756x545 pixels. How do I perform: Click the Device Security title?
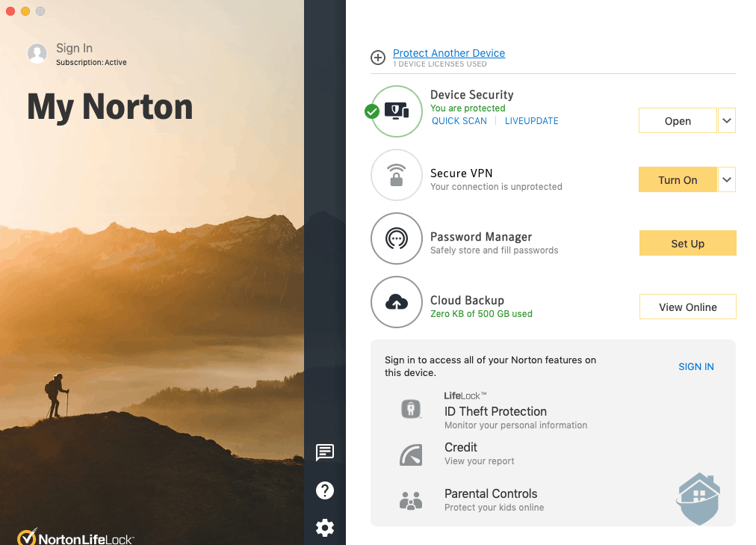tap(471, 94)
